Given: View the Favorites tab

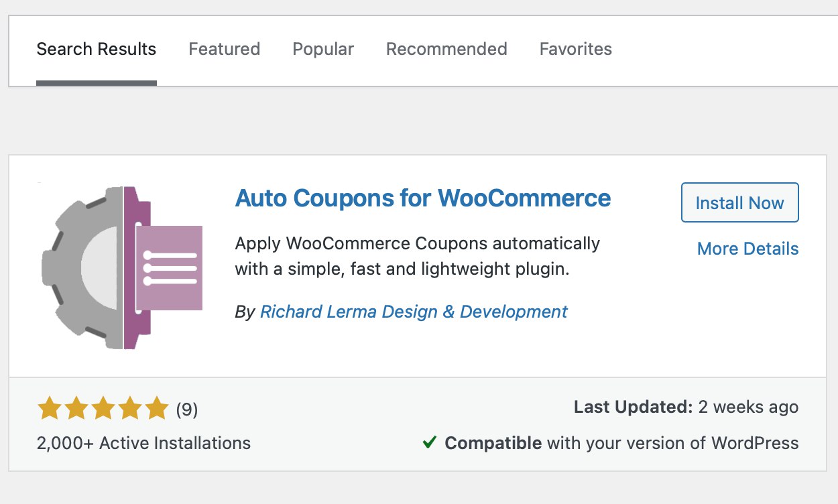Looking at the screenshot, I should (x=575, y=50).
